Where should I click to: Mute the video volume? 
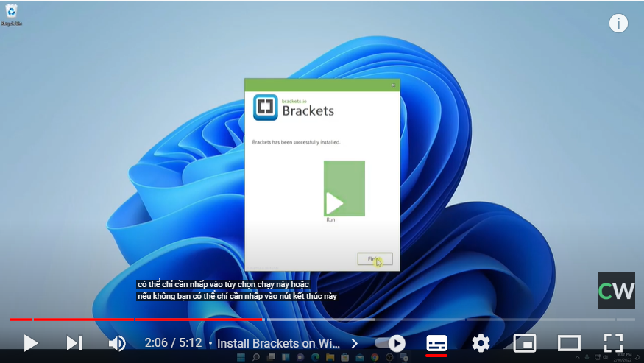117,343
